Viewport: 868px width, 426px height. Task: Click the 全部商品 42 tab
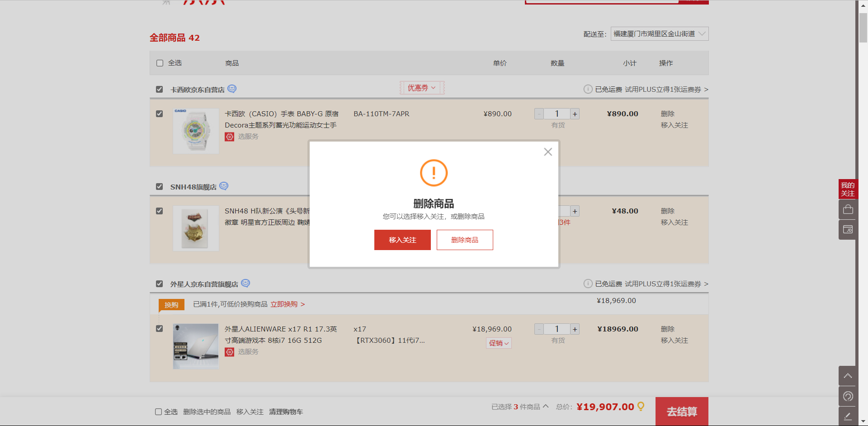[175, 38]
